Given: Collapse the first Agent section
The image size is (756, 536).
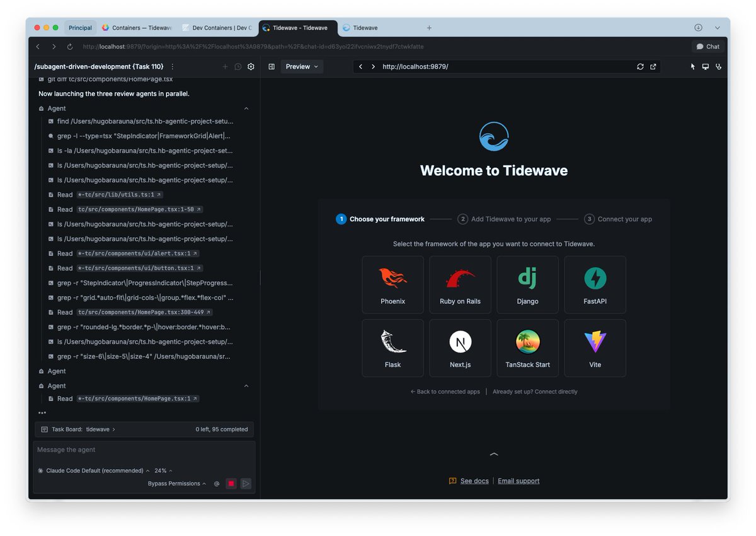Looking at the screenshot, I should tap(246, 108).
